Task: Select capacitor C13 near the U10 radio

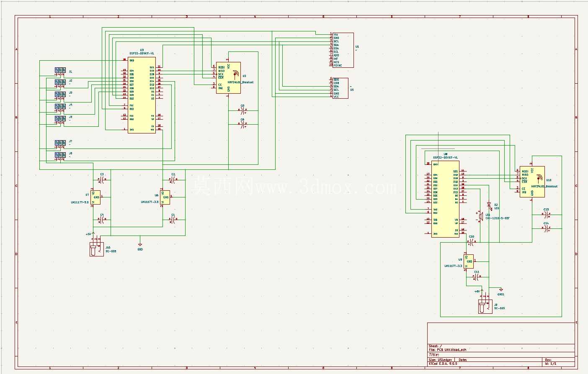Action: point(547,215)
